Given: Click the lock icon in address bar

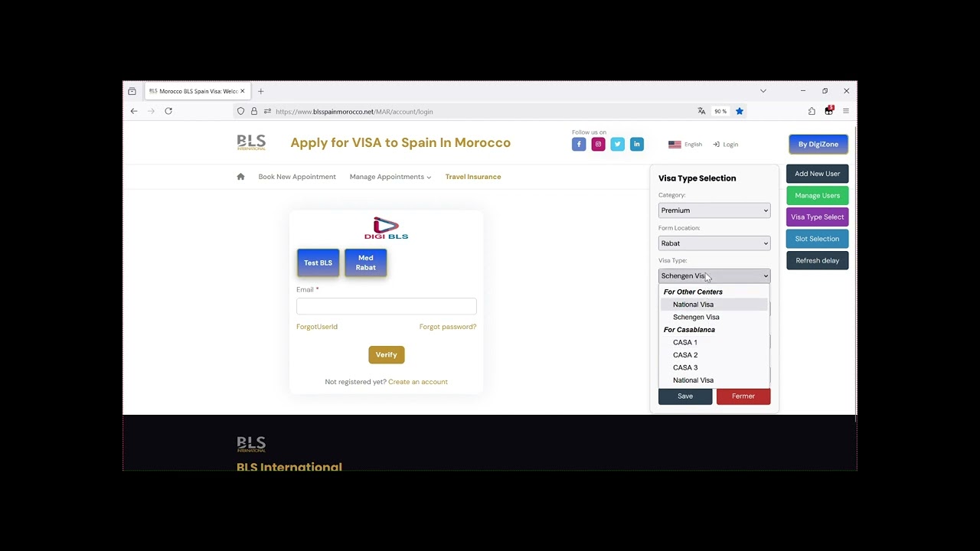Looking at the screenshot, I should click(254, 111).
